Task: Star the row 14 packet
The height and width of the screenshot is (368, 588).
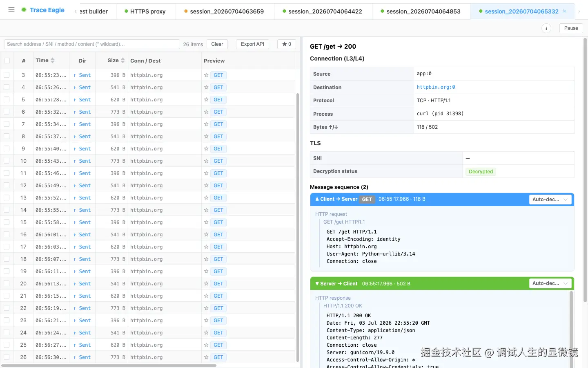Action: pyautogui.click(x=206, y=210)
